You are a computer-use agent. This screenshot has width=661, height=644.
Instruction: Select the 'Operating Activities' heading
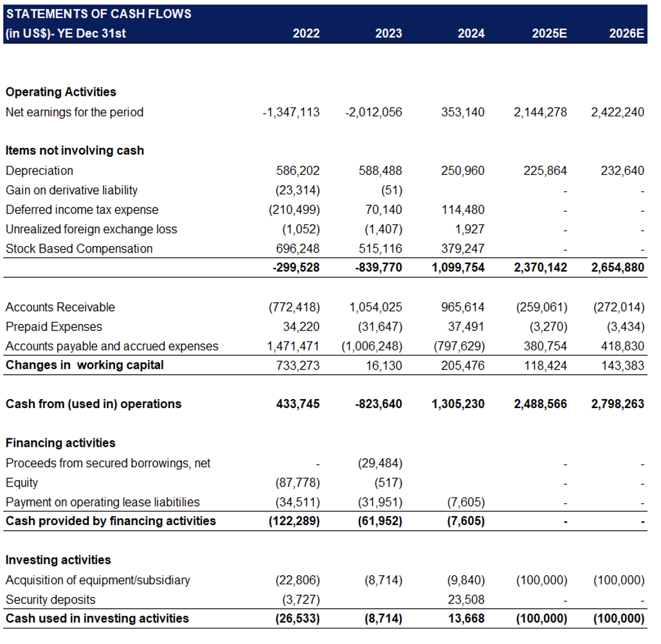click(x=60, y=93)
